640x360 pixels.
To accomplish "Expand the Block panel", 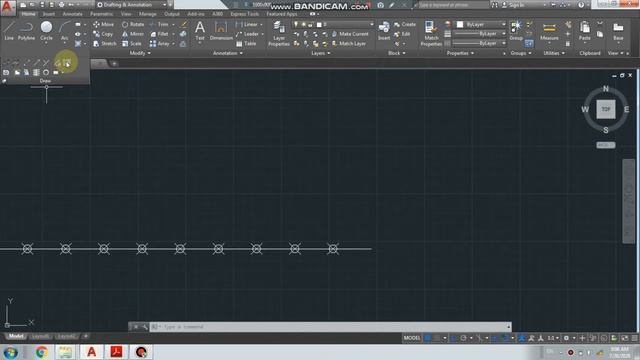I will pos(396,53).
